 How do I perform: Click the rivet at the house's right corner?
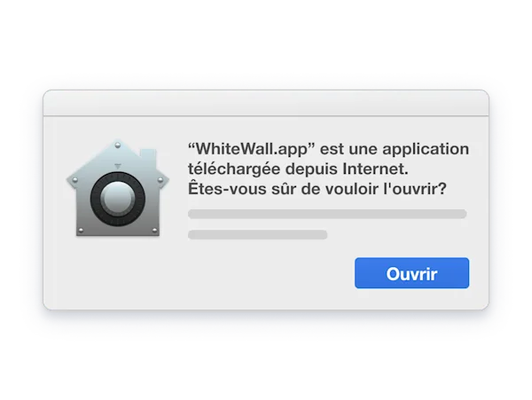160,180
